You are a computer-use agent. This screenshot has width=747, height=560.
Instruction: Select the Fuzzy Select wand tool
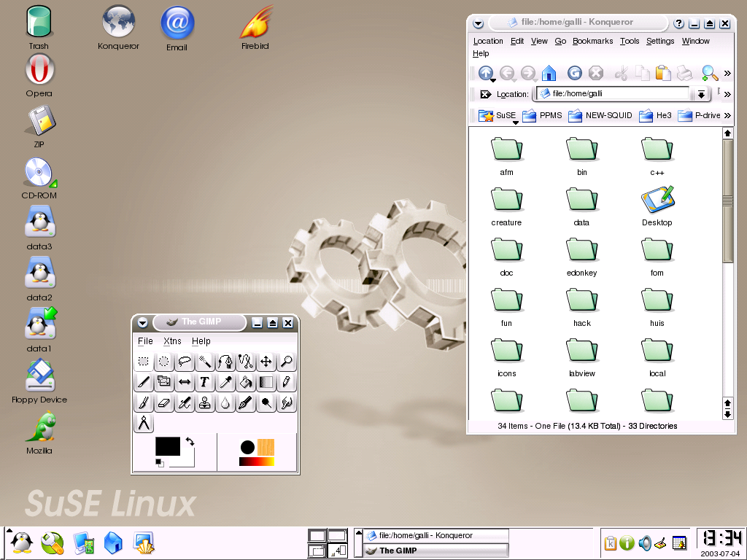pos(205,362)
